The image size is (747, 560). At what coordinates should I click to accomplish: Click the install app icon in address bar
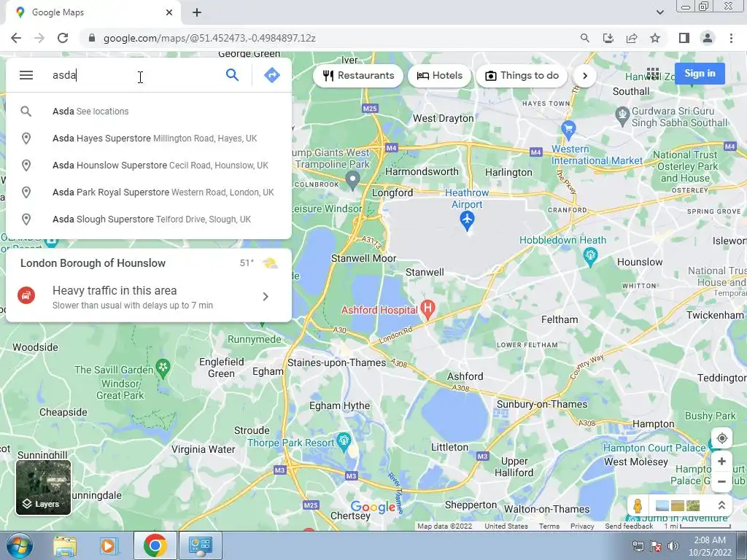click(608, 38)
